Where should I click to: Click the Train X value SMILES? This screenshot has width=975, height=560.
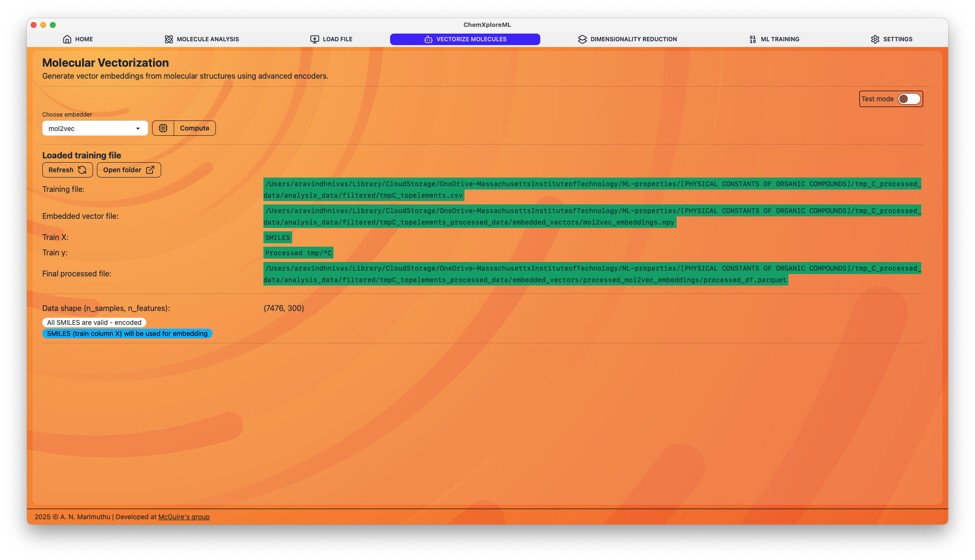pyautogui.click(x=278, y=238)
